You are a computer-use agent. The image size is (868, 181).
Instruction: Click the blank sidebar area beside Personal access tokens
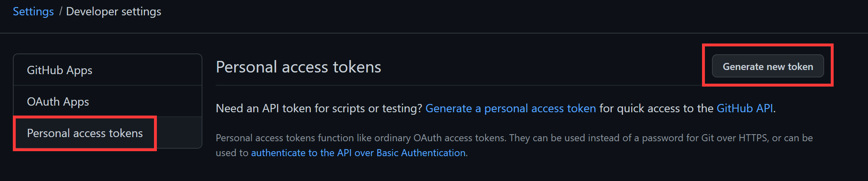click(179, 133)
